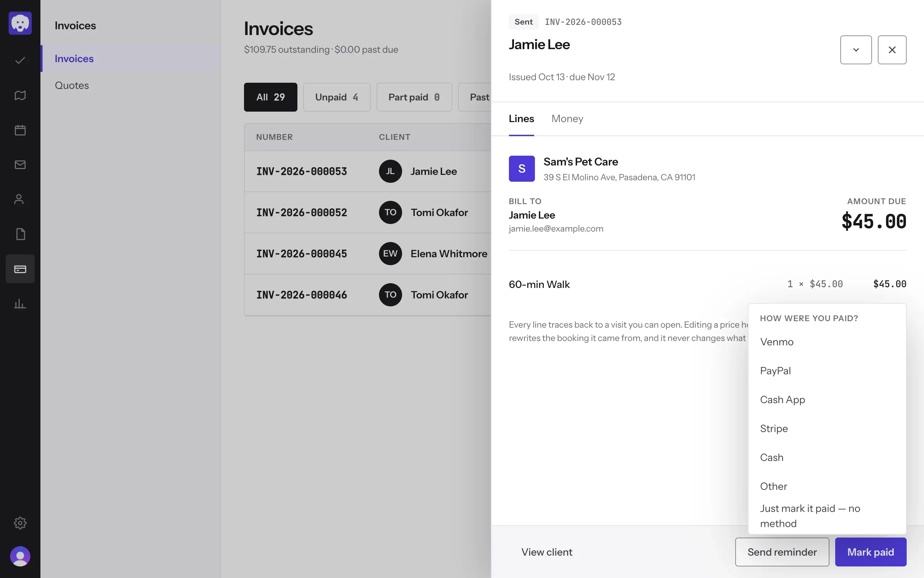Filter invoices by Part paid 0
Image resolution: width=924 pixels, height=578 pixels.
point(414,97)
